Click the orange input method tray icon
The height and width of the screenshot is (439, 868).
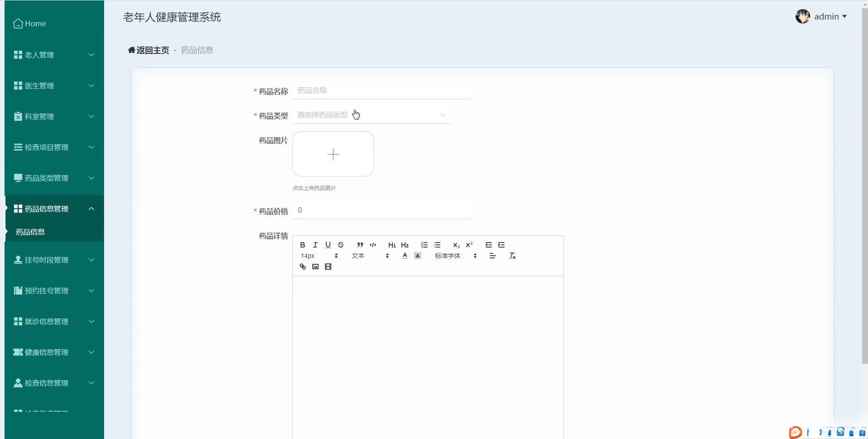point(795,432)
